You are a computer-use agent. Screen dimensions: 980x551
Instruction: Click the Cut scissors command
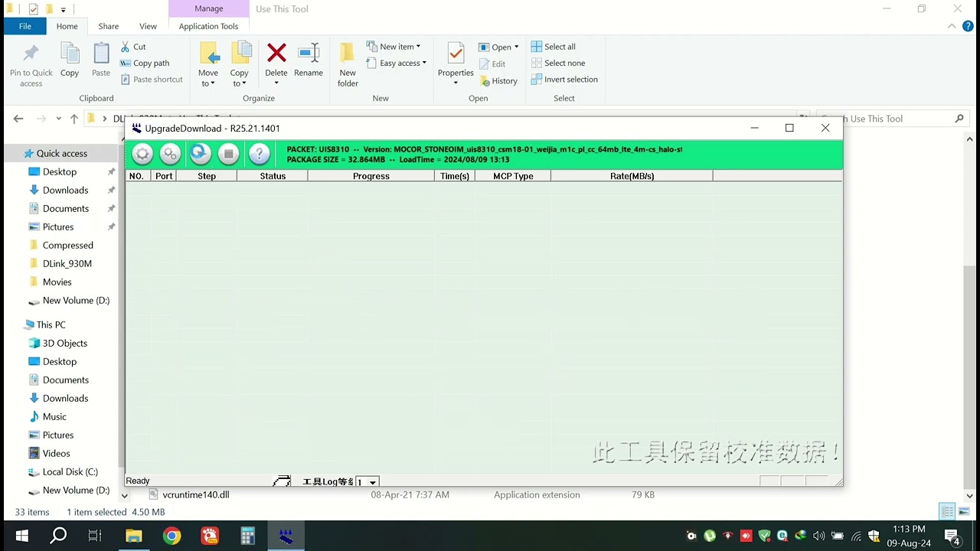[x=133, y=47]
